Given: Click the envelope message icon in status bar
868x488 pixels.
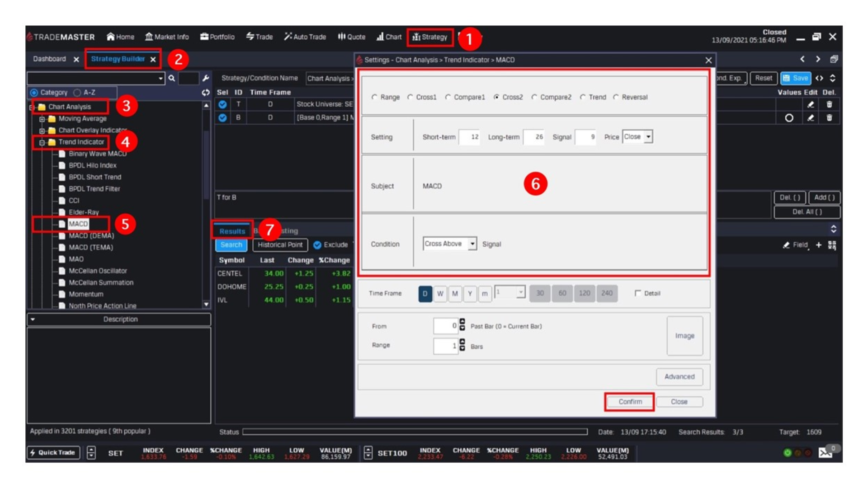Looking at the screenshot, I should click(825, 453).
